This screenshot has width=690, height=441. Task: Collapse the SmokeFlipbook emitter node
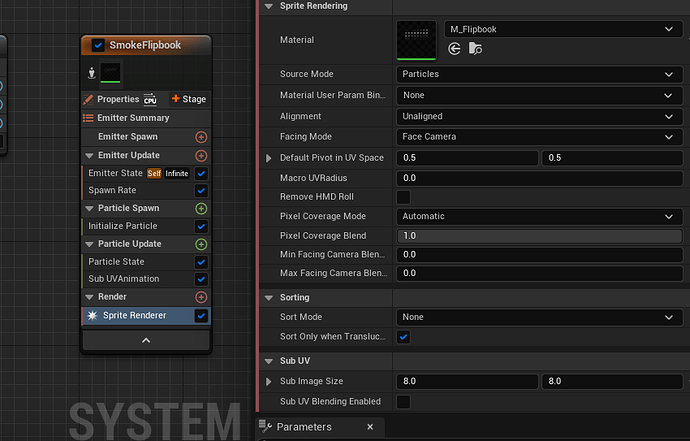coord(146,340)
